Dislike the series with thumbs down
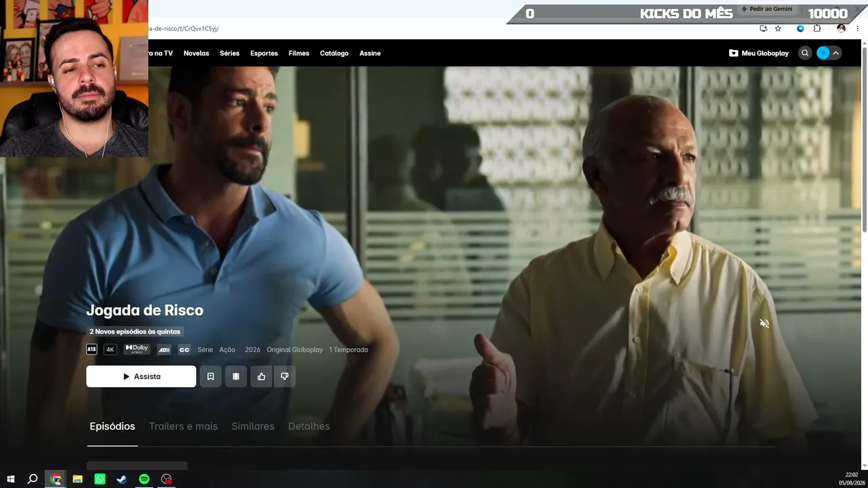This screenshot has height=488, width=868. pos(284,376)
